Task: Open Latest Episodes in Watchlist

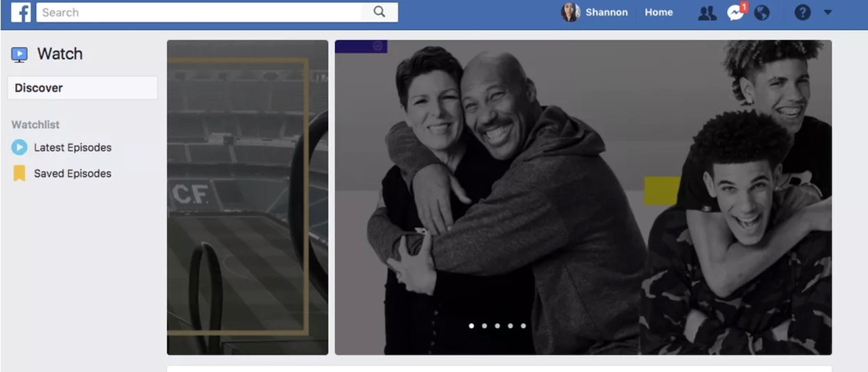Action: [73, 147]
